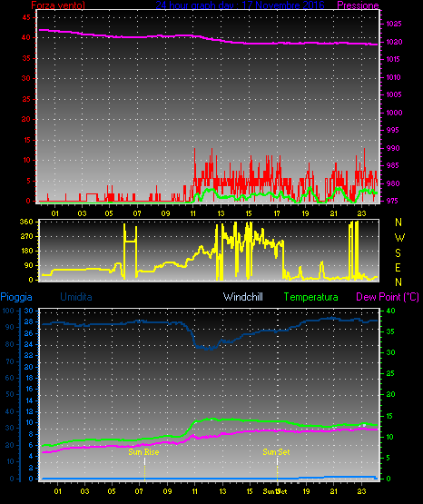The image size is (423, 504).
Task: Click the 16 value on the blue rain axis
Action: point(29,389)
